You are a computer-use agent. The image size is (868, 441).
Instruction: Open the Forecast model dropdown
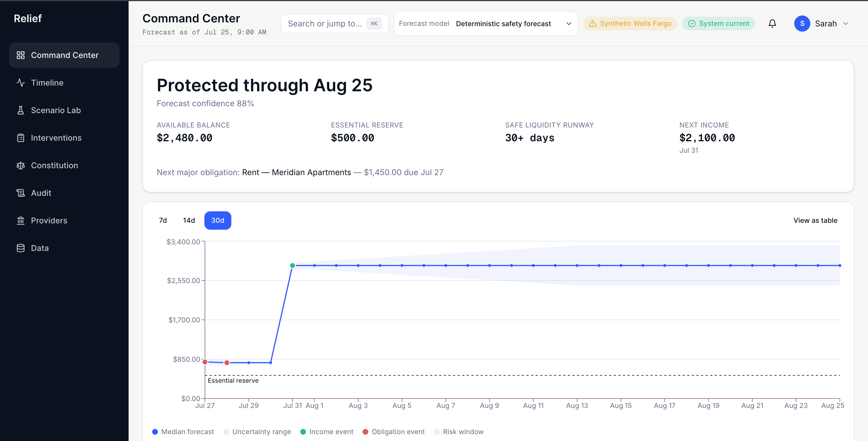click(486, 24)
